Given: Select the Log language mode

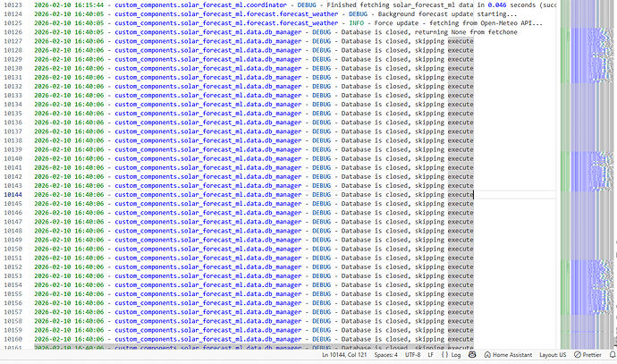Looking at the screenshot, I should pyautogui.click(x=451, y=354).
